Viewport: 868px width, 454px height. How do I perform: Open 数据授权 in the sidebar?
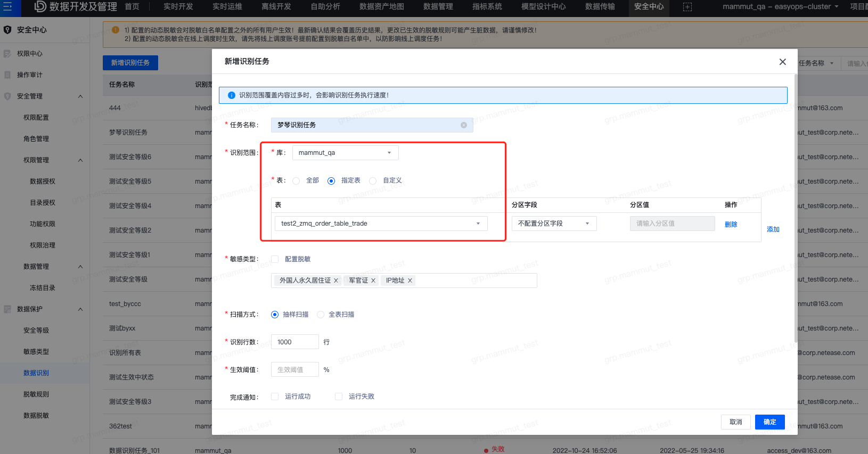43,181
